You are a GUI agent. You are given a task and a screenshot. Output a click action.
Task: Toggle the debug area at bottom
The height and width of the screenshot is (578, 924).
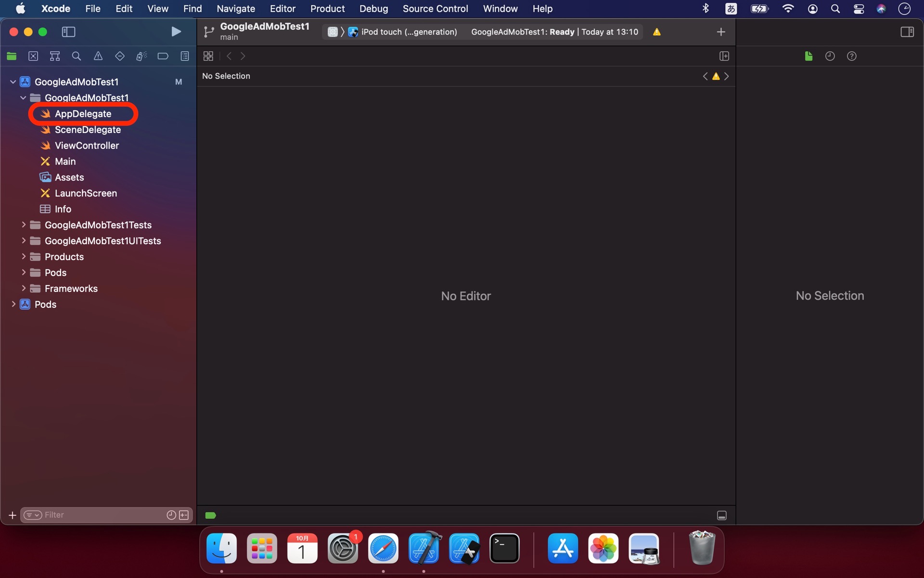click(x=722, y=515)
